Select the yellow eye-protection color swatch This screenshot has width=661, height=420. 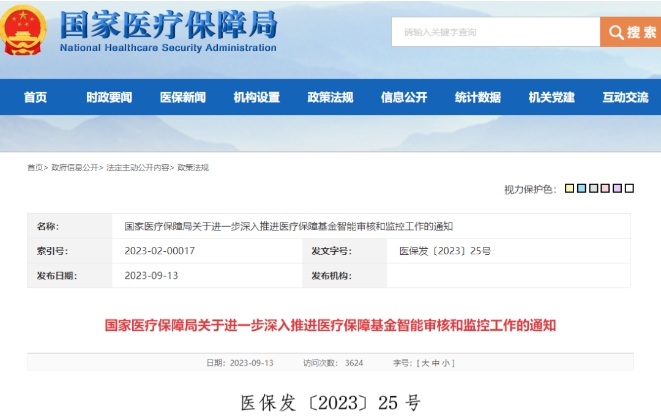569,188
